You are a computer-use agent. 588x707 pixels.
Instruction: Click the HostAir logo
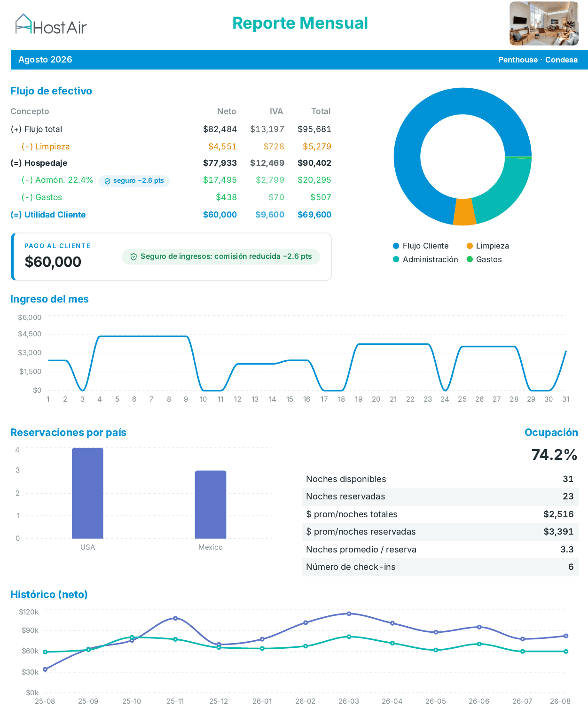(51, 24)
